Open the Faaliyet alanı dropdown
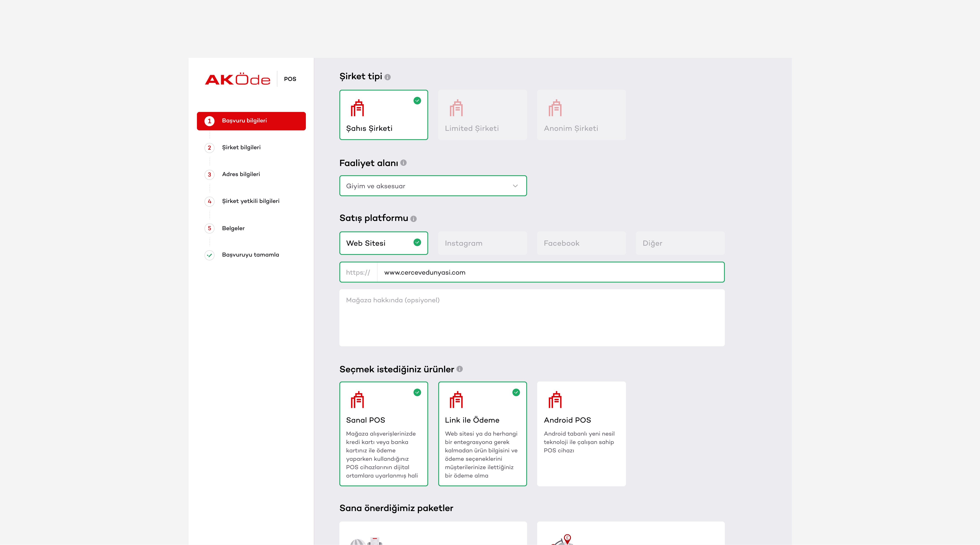This screenshot has height=545, width=980. point(433,186)
